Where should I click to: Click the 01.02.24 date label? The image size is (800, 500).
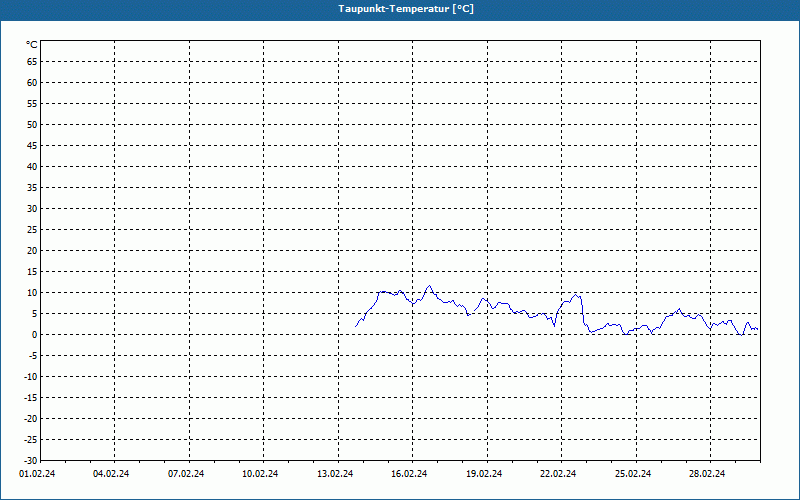point(37,474)
